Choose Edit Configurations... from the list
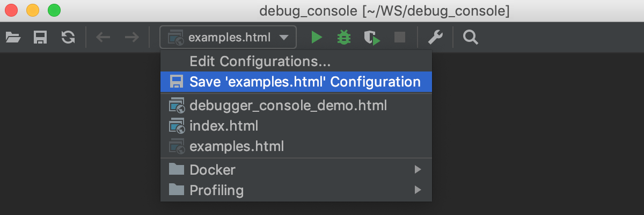The height and width of the screenshot is (215, 644). click(260, 62)
